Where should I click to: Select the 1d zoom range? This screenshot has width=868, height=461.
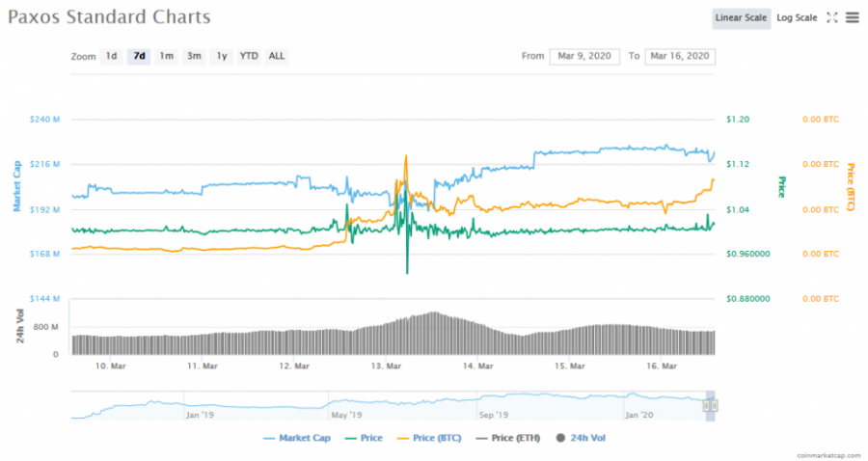click(x=111, y=56)
